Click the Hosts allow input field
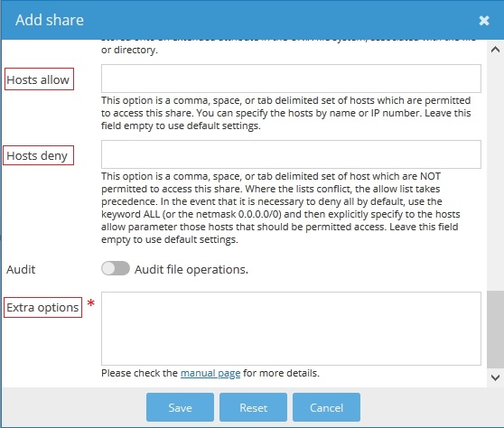The height and width of the screenshot is (428, 504). (291, 79)
